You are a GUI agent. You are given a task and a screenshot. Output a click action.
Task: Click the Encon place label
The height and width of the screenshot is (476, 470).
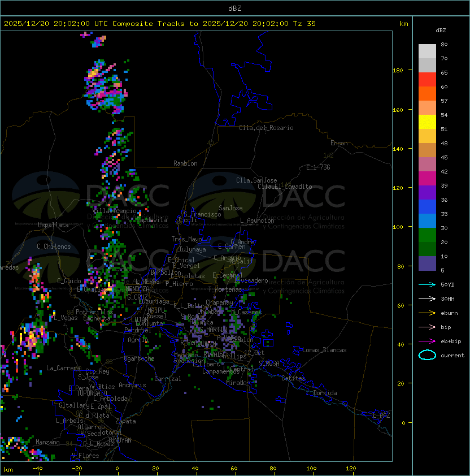click(339, 143)
